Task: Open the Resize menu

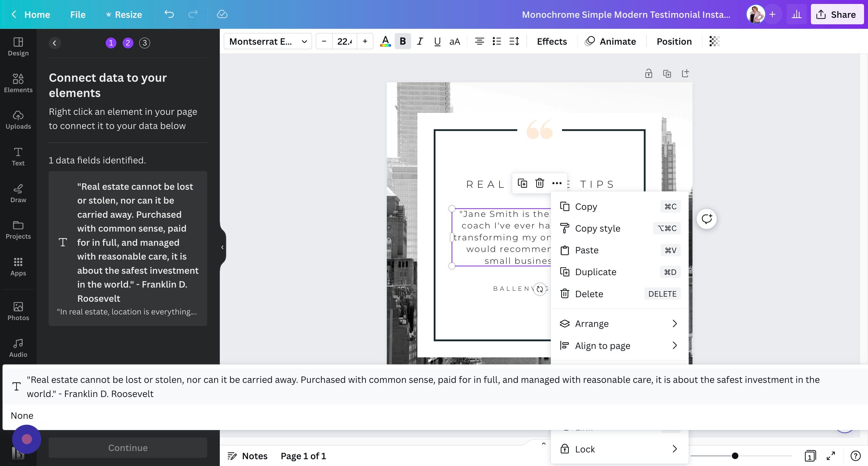Action: 124,14
